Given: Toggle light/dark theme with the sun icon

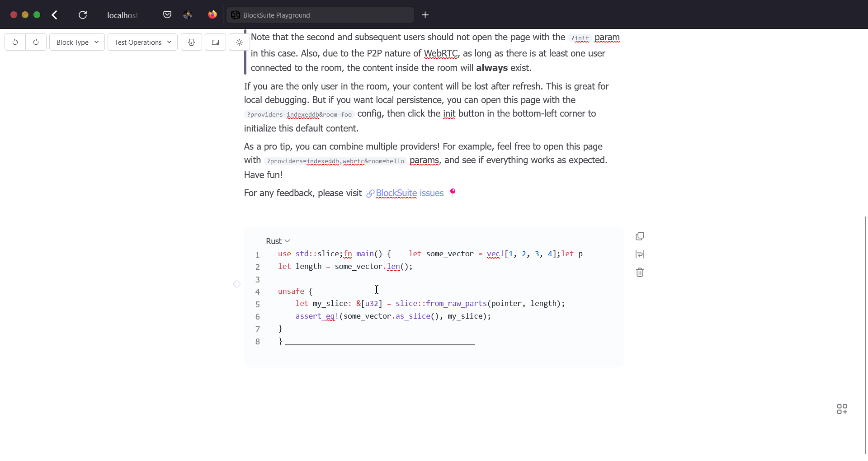Looking at the screenshot, I should coord(239,42).
